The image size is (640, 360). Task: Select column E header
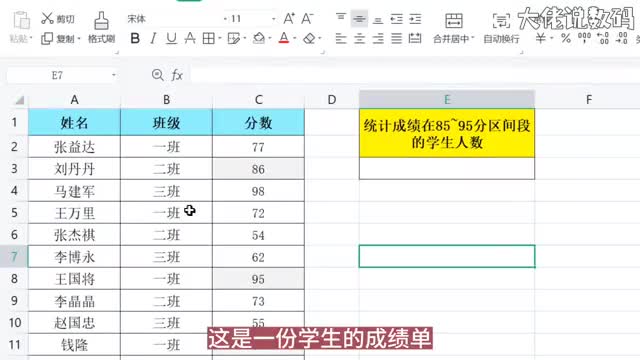447,100
